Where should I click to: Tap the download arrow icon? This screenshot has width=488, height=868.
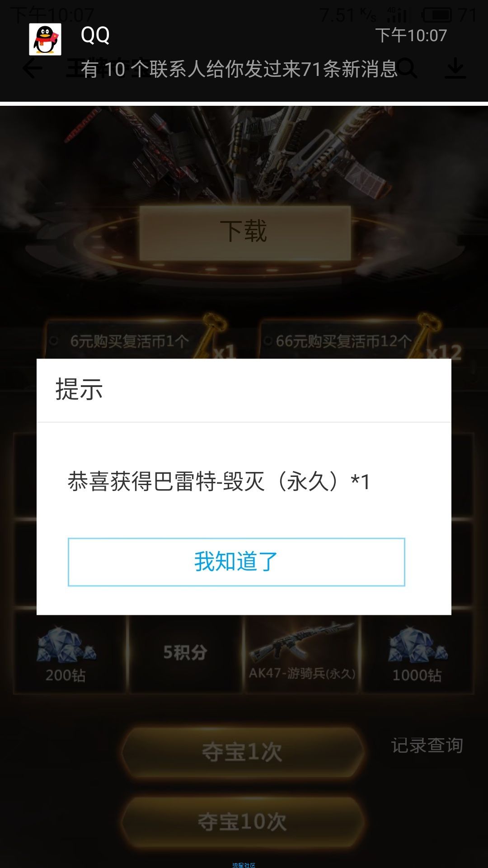tap(455, 68)
